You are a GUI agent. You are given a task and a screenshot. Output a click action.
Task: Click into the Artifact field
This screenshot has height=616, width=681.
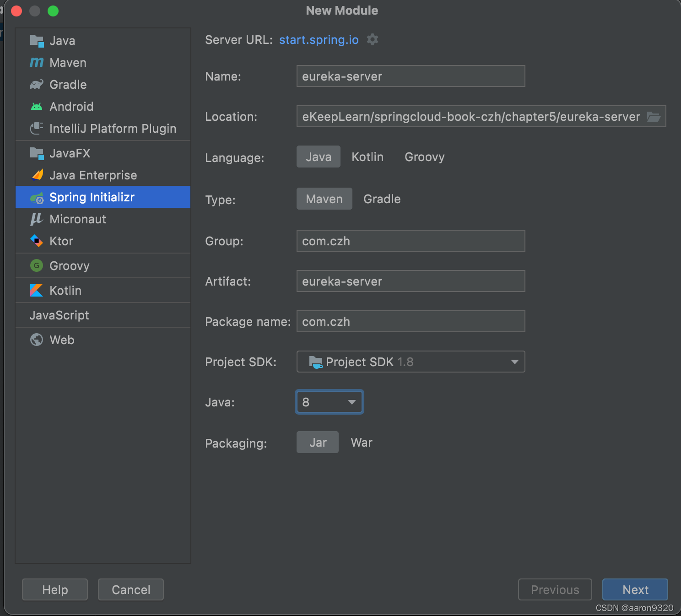tap(411, 281)
